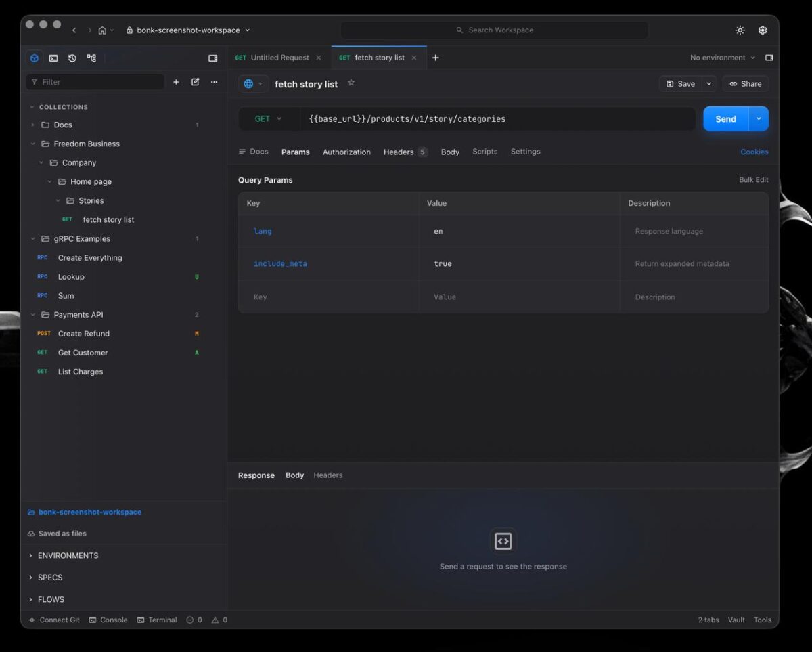Switch to the Headers request tab
The image size is (812, 652).
[405, 152]
